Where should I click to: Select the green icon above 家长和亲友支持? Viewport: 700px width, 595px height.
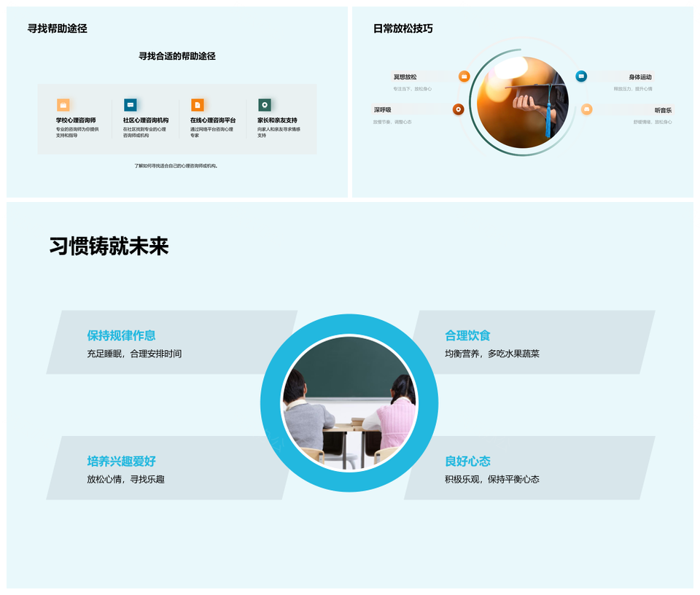(x=265, y=105)
